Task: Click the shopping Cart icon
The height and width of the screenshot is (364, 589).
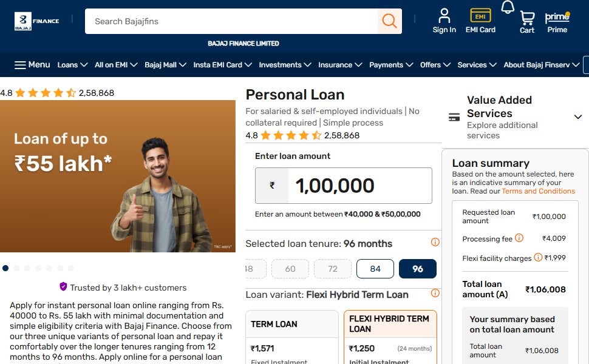Action: click(x=526, y=18)
